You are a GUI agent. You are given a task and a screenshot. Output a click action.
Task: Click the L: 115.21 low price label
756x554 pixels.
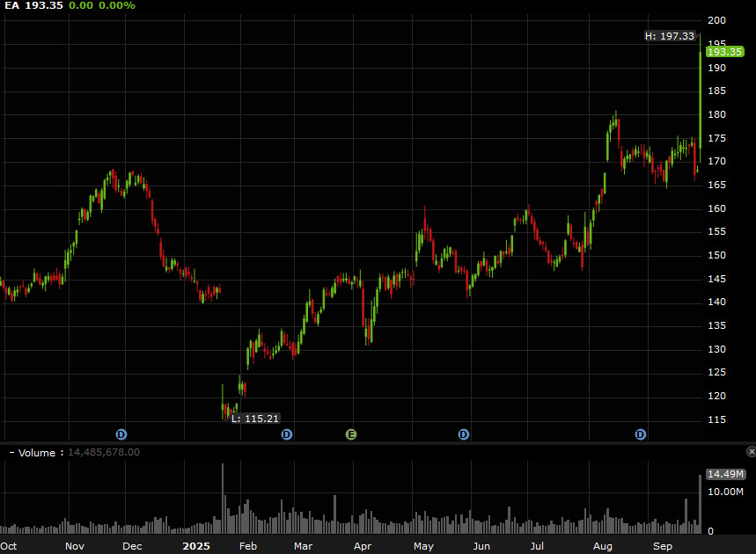pos(254,418)
